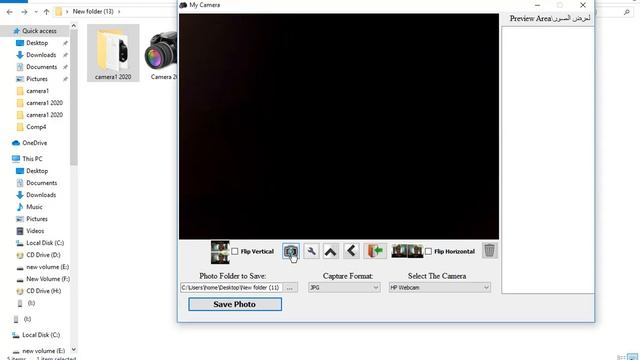Enable the Flip Vertical checkbox
This screenshot has width=640, height=360.
click(x=235, y=251)
